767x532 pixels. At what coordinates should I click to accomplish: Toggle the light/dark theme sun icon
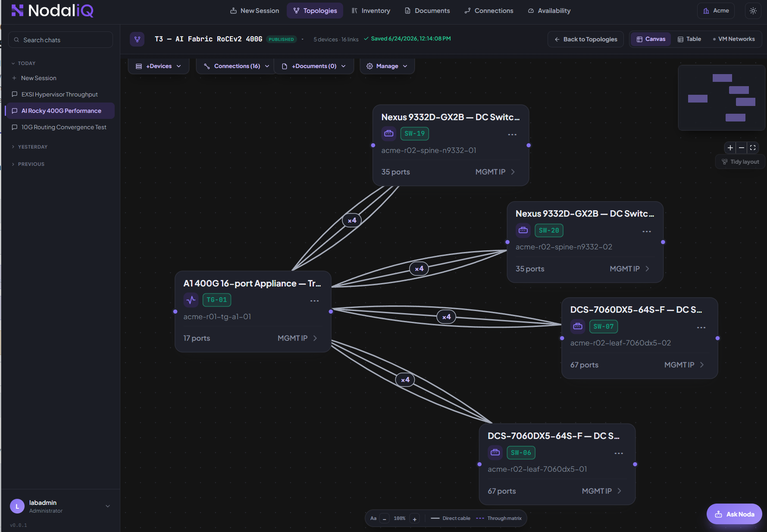(753, 11)
